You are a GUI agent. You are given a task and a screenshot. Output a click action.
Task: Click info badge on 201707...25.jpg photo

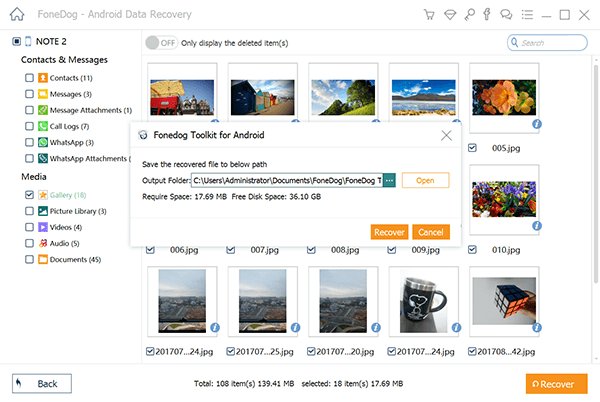(x=295, y=327)
